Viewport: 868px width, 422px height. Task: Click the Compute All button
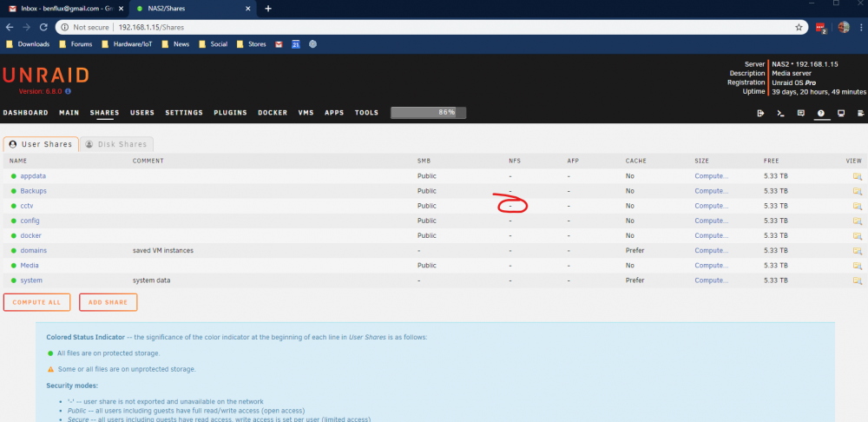click(x=36, y=302)
